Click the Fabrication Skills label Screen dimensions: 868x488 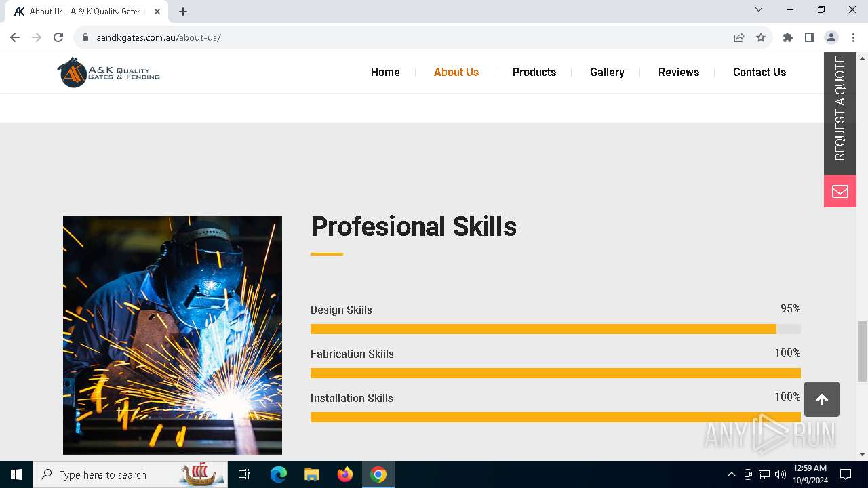[352, 354]
